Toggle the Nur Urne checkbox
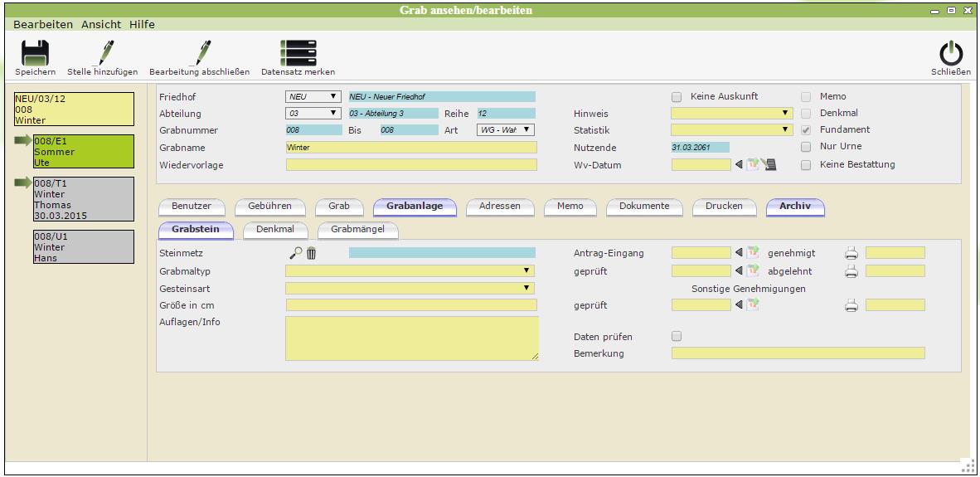 click(x=806, y=147)
